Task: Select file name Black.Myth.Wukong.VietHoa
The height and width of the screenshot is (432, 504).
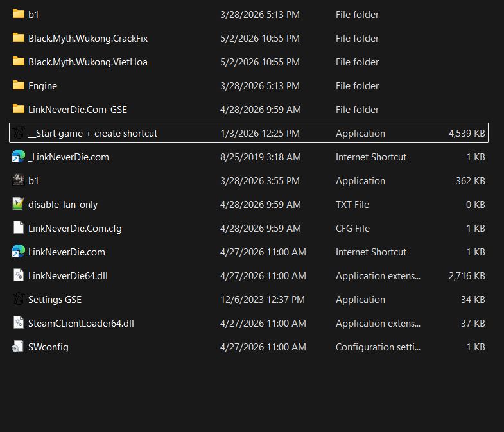Action: point(88,62)
